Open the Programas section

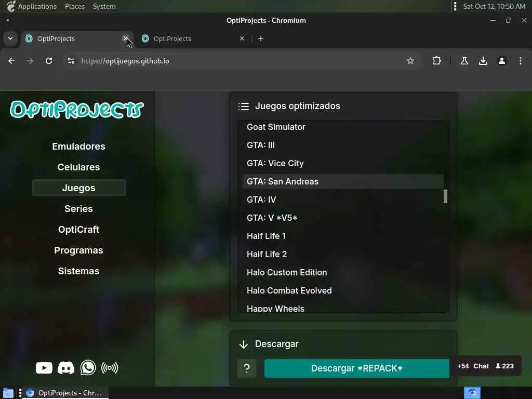[x=79, y=250]
